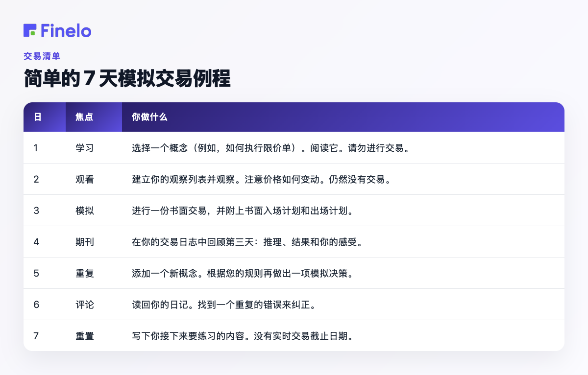
Task: Click the text 建立你的观察列表并观察
Action: (x=183, y=179)
